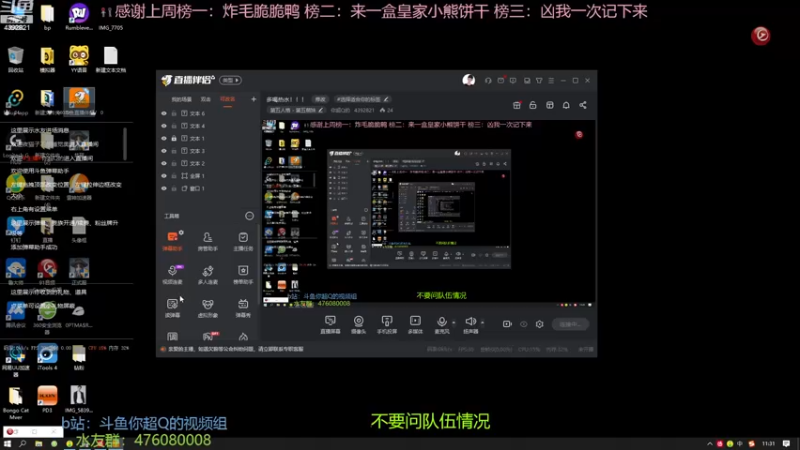
Task: Select the 窗口 1 layer row
Action: (x=208, y=188)
